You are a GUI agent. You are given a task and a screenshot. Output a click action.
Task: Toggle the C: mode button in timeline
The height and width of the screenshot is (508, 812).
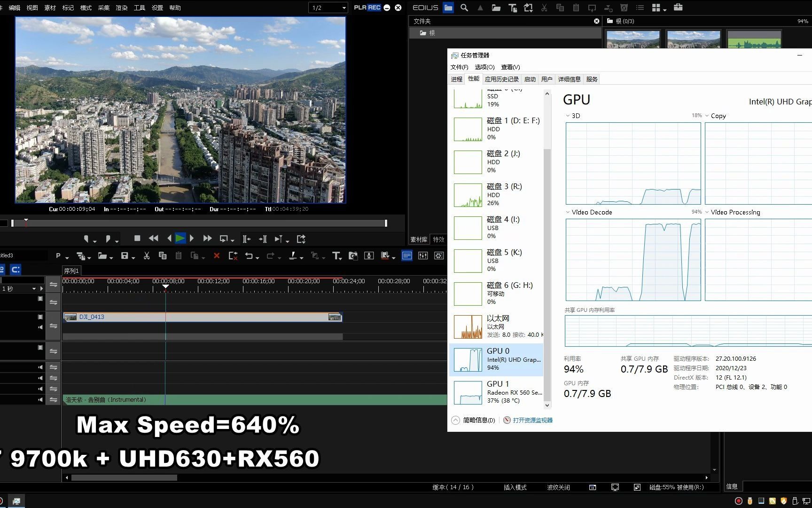click(16, 270)
